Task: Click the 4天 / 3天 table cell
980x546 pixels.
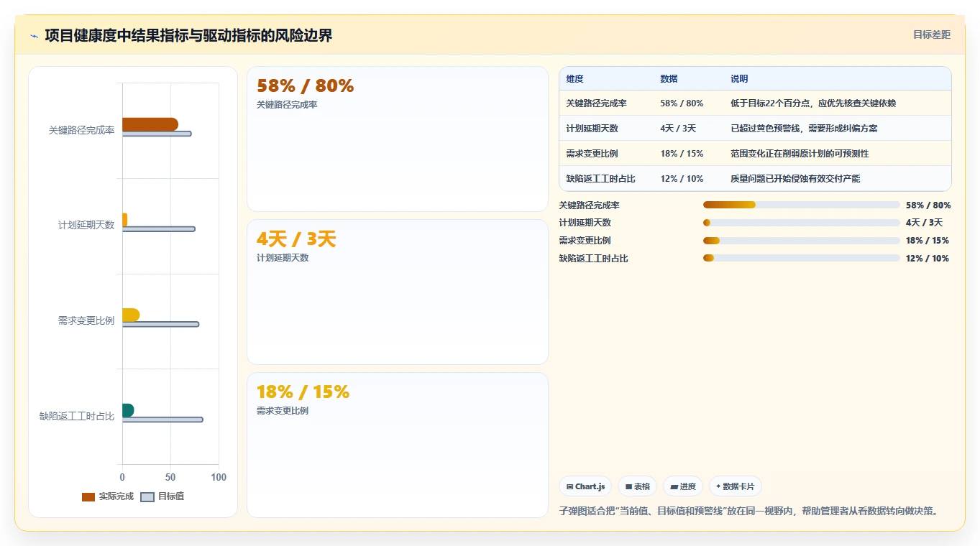Action: (x=677, y=129)
